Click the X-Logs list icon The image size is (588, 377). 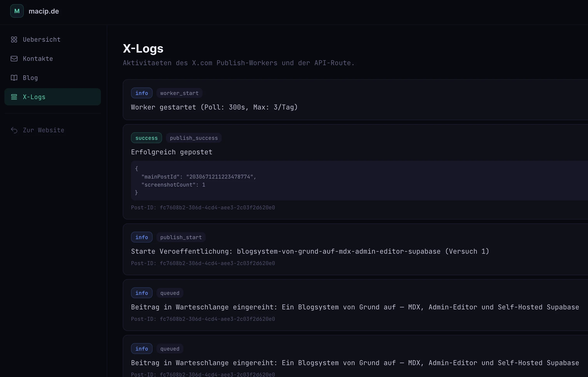click(x=14, y=97)
